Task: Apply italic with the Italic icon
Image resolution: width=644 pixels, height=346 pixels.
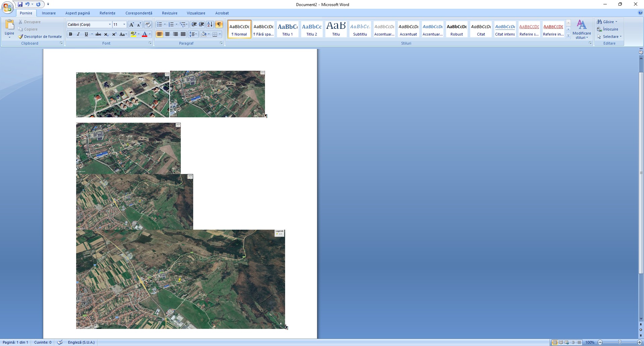Action: pyautogui.click(x=78, y=34)
